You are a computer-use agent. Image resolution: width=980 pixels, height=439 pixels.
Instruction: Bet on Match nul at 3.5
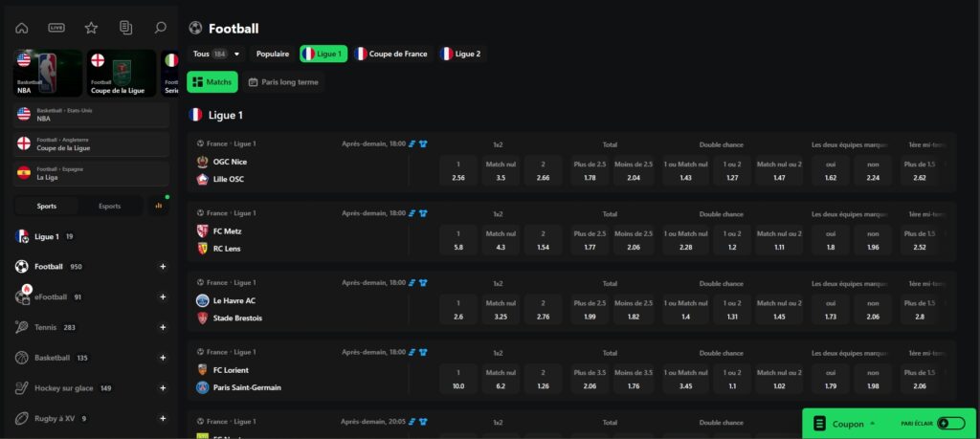[x=501, y=170]
